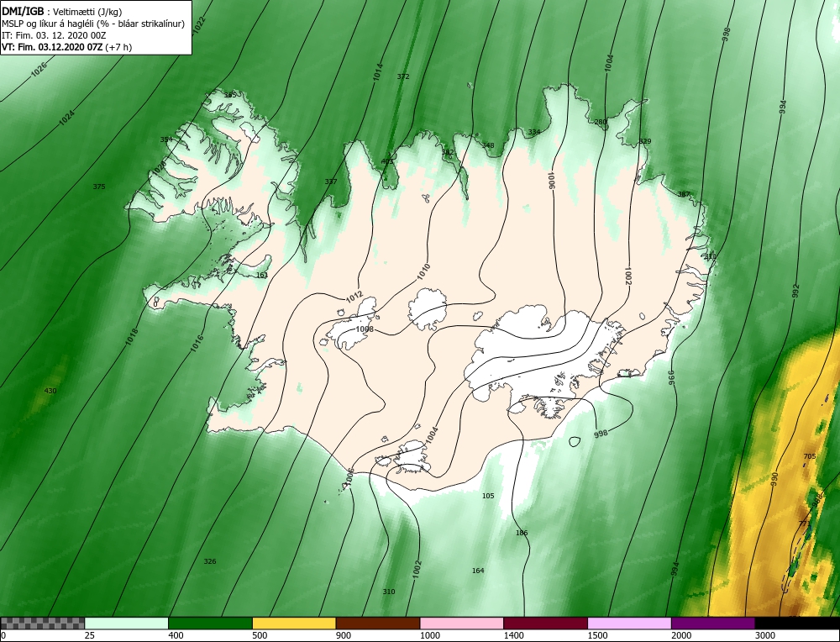This screenshot has height=642, width=840.
Task: Choose the purple 2000–3000 legend swatch
Action: click(713, 624)
